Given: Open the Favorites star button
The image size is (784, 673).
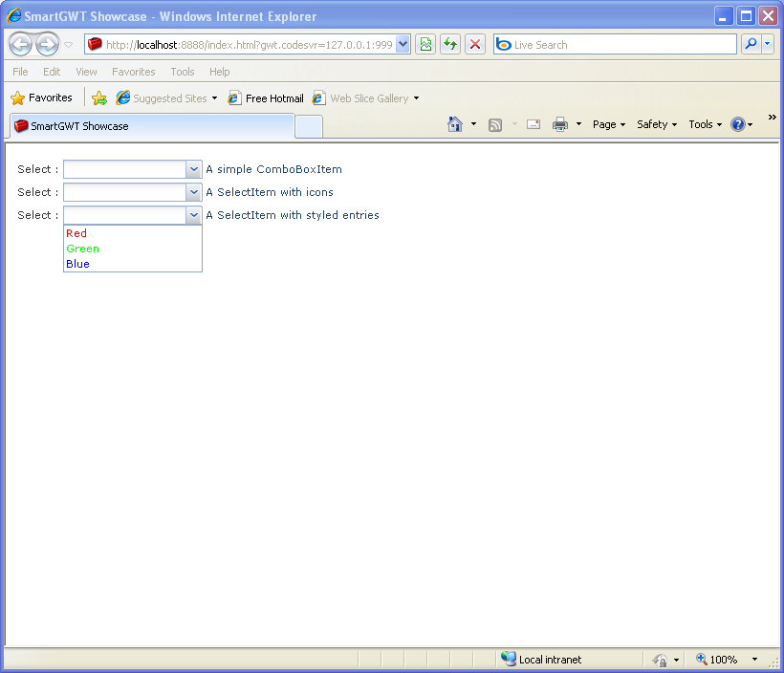Looking at the screenshot, I should [41, 98].
